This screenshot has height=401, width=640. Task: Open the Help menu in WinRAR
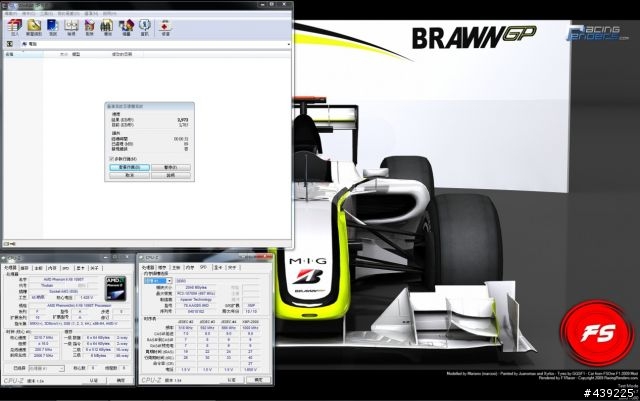click(x=109, y=13)
